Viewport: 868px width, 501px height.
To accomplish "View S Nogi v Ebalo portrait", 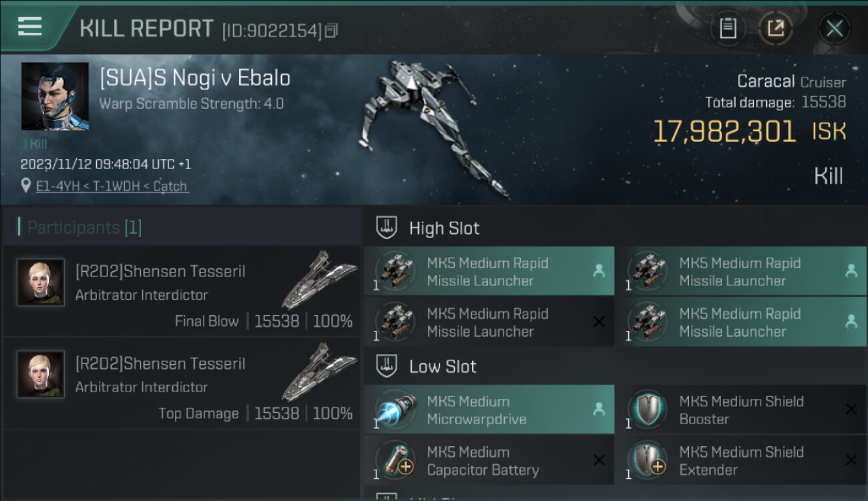I will point(55,96).
